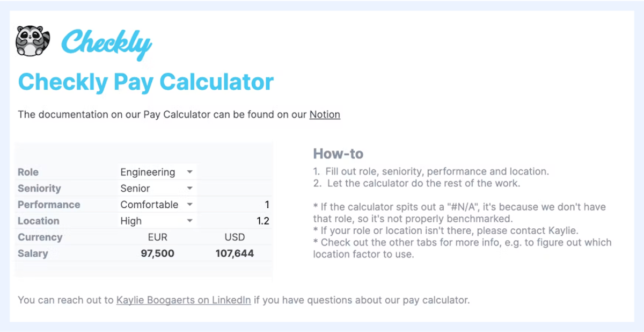Click the EUR salary value 97,500
Image resolution: width=644 pixels, height=332 pixels.
coord(157,253)
